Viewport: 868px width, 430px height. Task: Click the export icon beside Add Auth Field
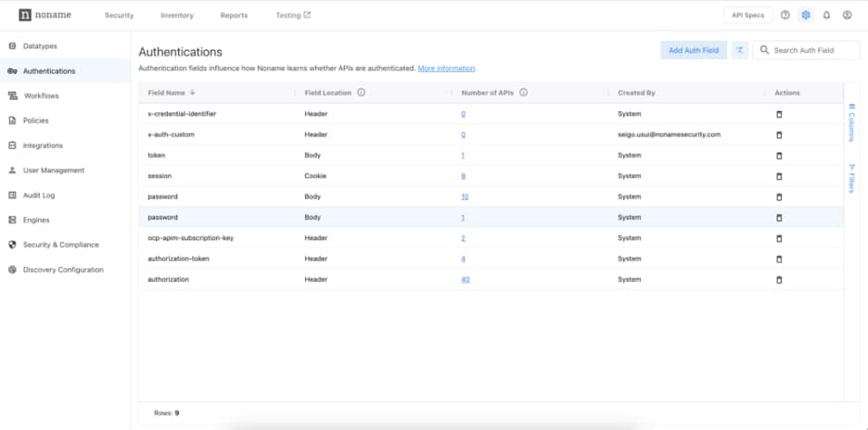[x=740, y=50]
